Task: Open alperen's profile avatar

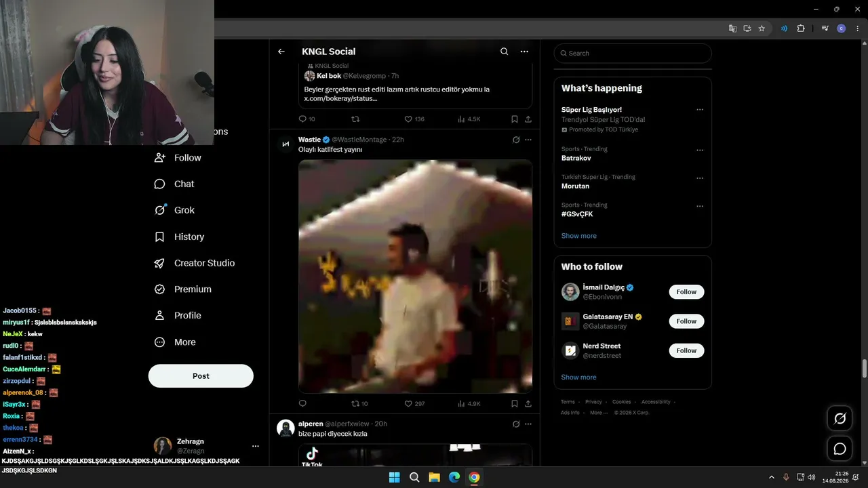Action: click(285, 428)
